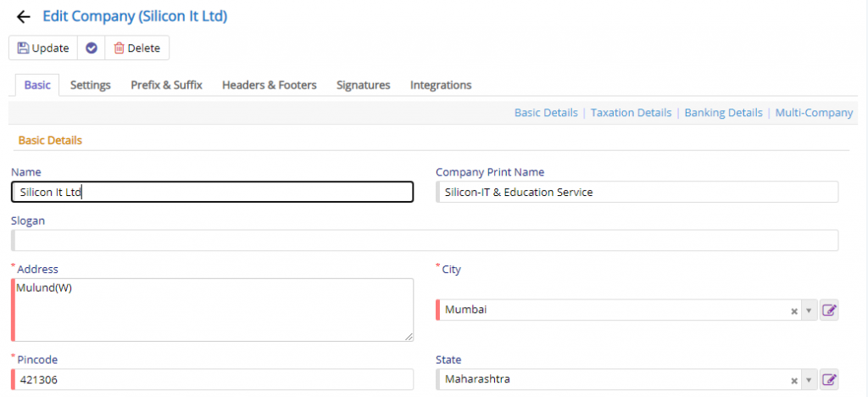Expand the State dropdown arrow
This screenshot has height=397, width=868.
coord(808,380)
